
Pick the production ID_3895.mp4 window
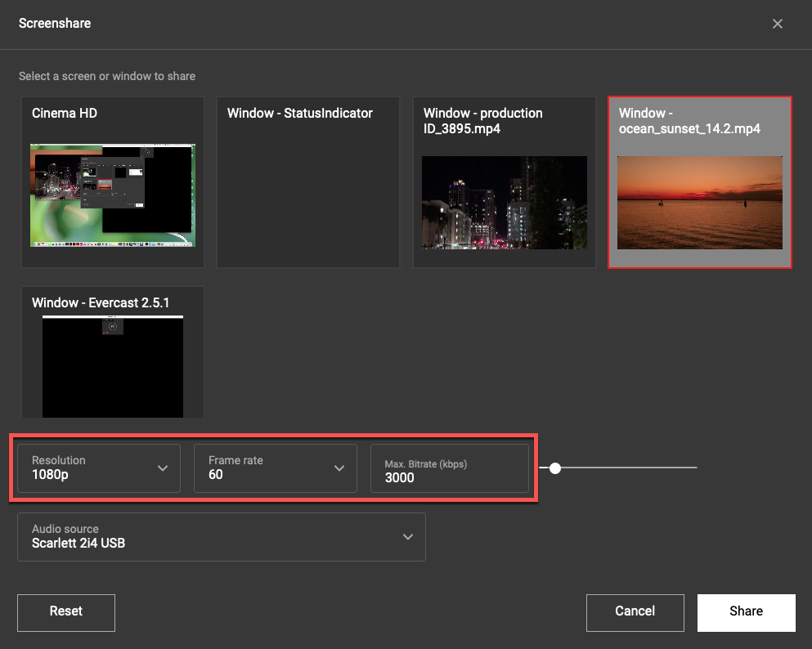[505, 182]
